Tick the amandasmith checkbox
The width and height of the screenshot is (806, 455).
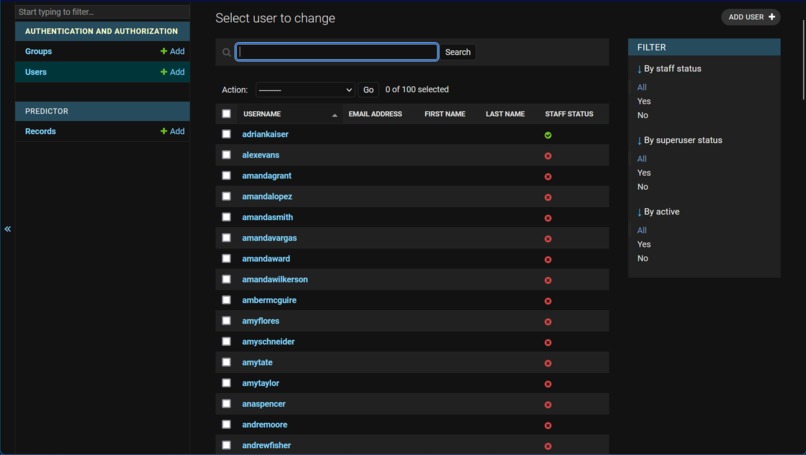coord(226,217)
